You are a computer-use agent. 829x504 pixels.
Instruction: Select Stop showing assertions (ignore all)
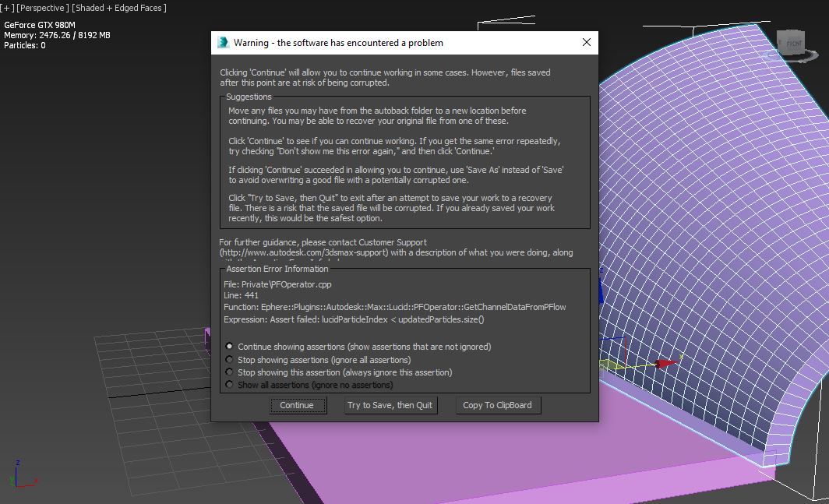pos(229,360)
